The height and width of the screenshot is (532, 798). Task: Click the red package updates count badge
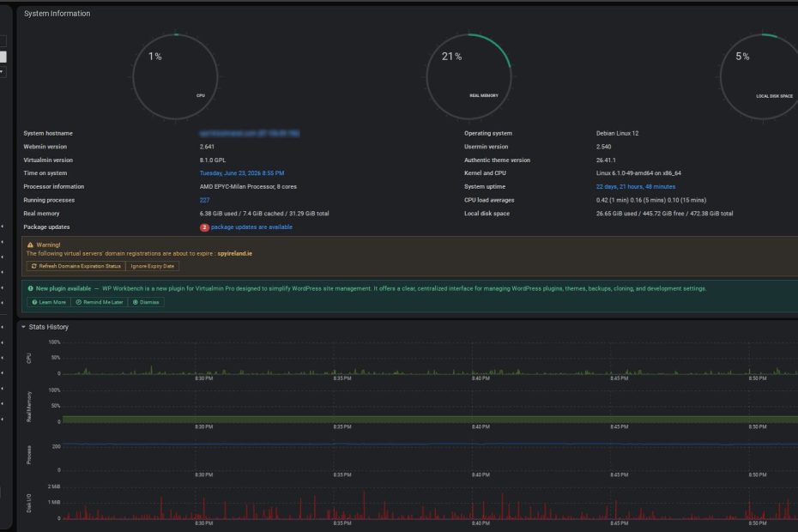tap(204, 227)
